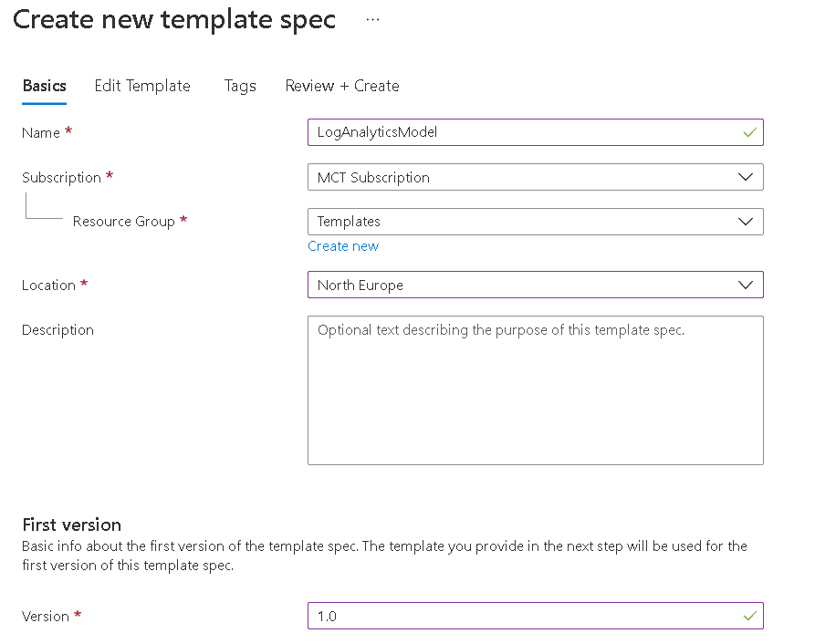Click the Resource Group label
815x644 pixels.
pyautogui.click(x=124, y=222)
